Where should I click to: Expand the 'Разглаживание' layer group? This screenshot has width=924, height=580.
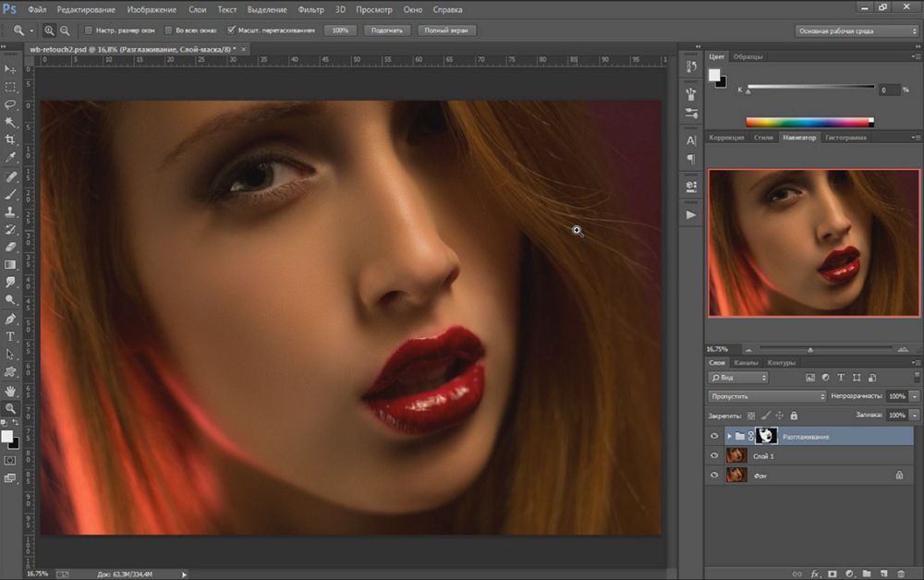coord(729,436)
